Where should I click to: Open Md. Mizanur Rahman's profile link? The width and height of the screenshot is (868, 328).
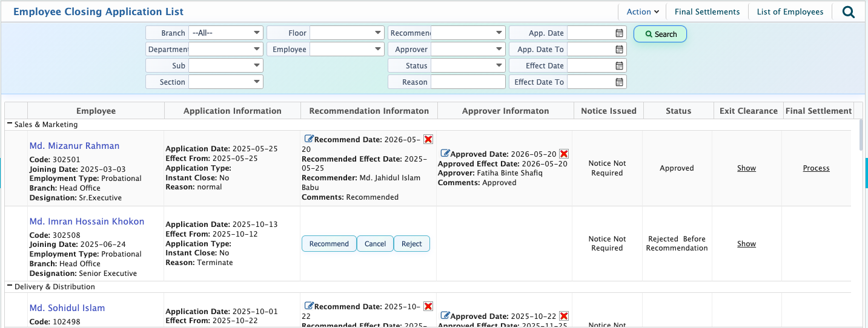click(75, 146)
